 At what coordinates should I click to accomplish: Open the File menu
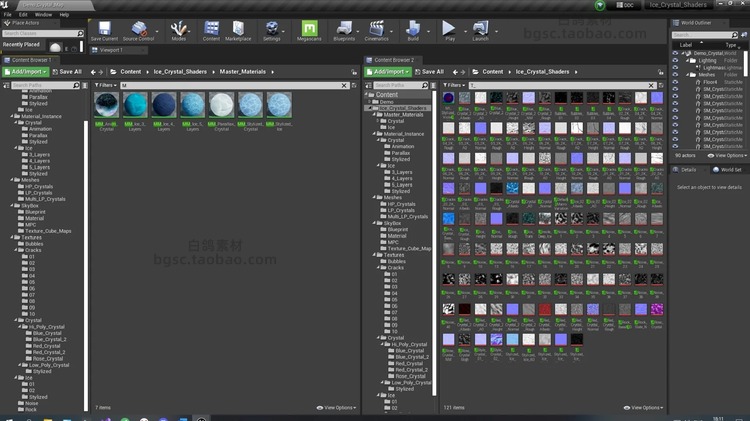click(8, 14)
